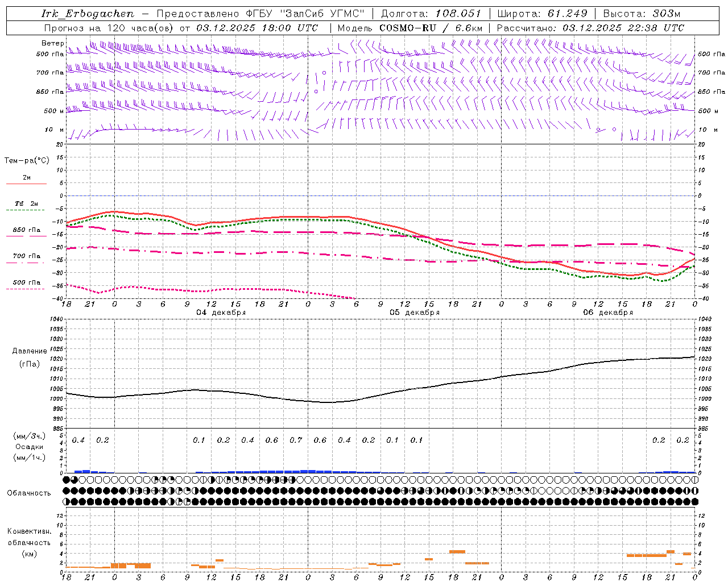728x582 pixels.
Task: Click the 05 декабря date label
Action: (415, 313)
